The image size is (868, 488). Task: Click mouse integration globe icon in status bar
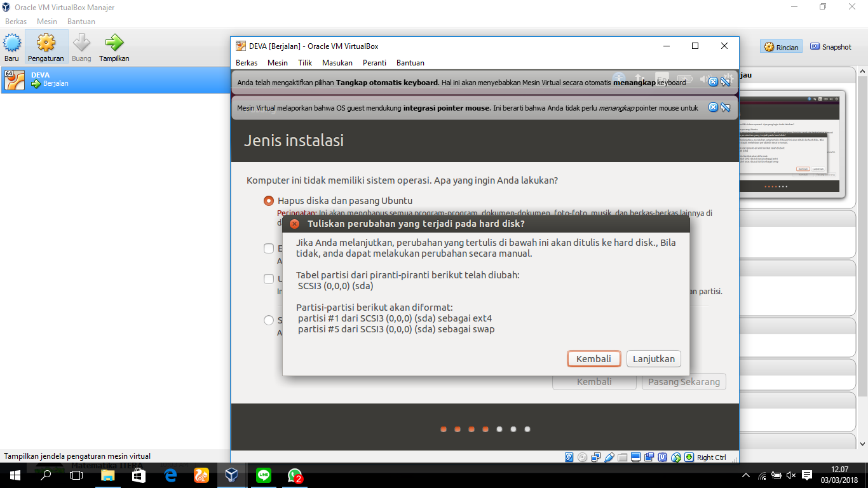(x=676, y=457)
